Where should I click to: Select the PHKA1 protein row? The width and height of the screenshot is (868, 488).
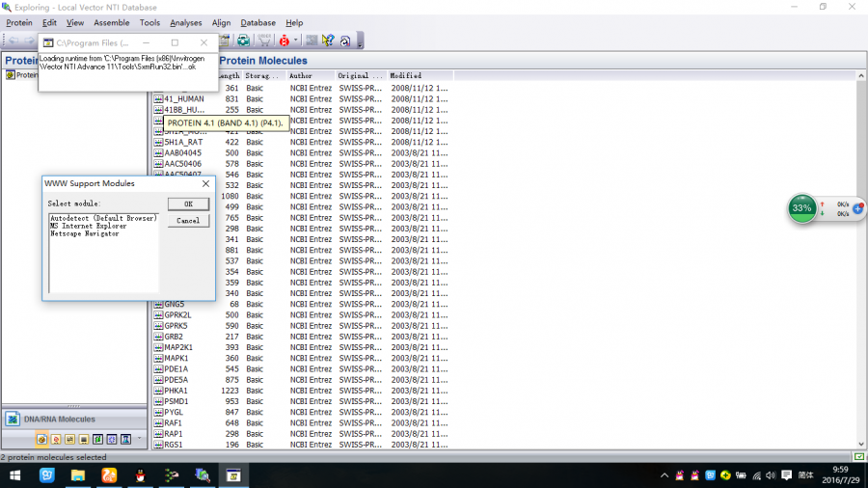pyautogui.click(x=302, y=391)
